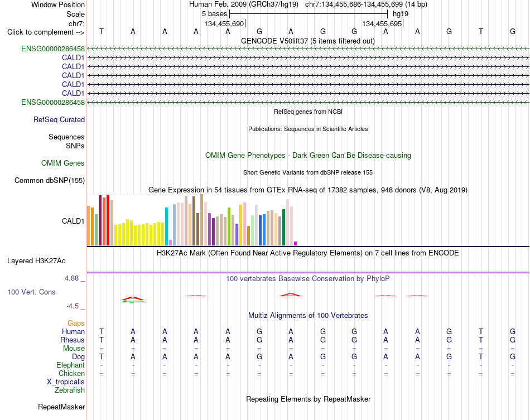The height and width of the screenshot is (420, 530).
Task: Open the RefSeq Curated track label
Action: (x=59, y=119)
